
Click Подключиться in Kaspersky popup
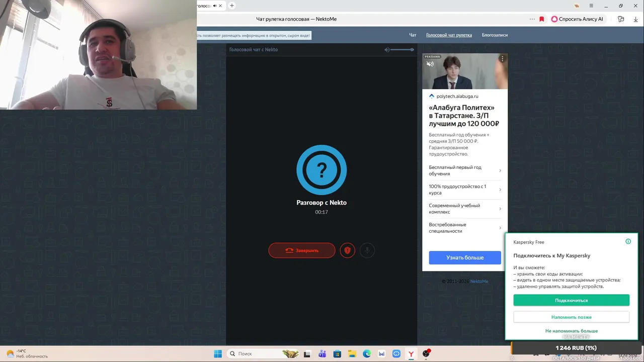coord(572,300)
